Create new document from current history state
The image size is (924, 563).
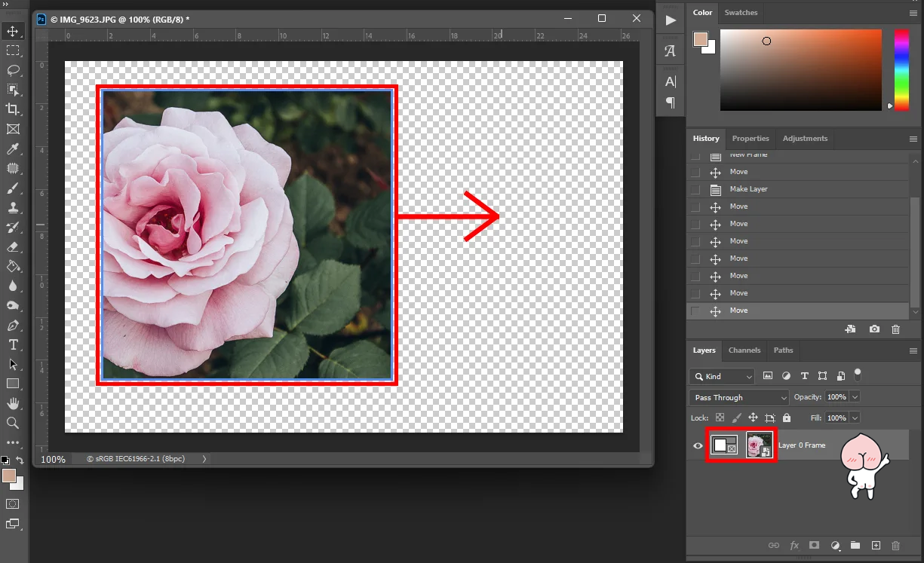click(850, 329)
